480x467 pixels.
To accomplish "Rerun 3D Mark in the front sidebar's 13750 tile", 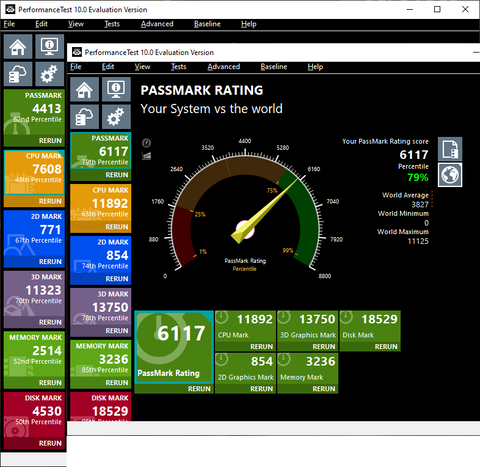I will [117, 331].
